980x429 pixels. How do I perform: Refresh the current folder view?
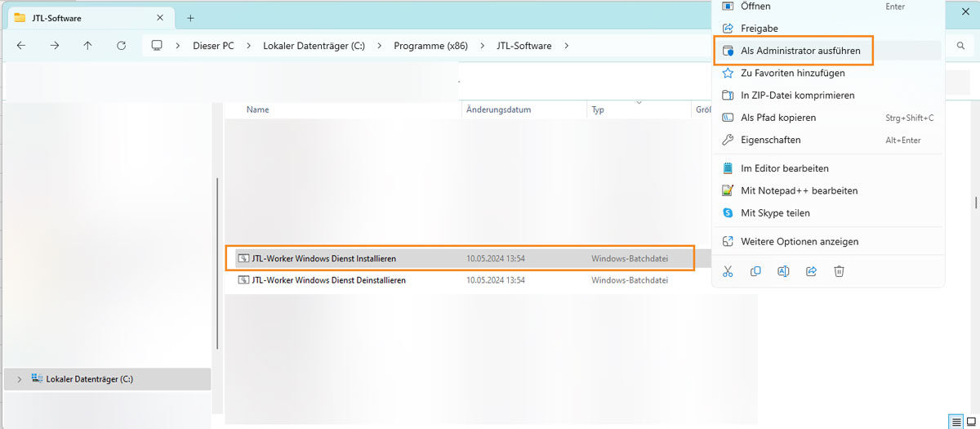pyautogui.click(x=121, y=46)
